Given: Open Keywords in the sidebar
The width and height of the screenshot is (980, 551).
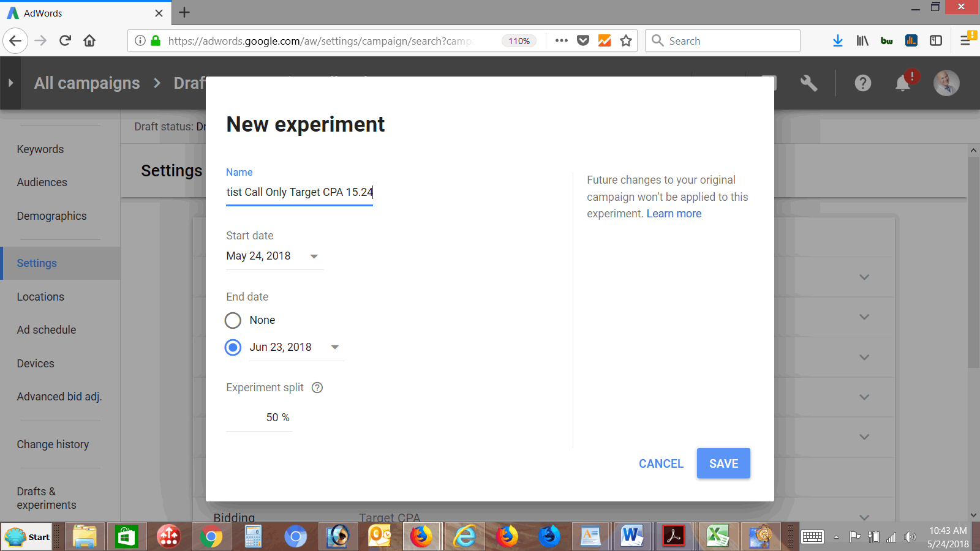Looking at the screenshot, I should pos(40,149).
